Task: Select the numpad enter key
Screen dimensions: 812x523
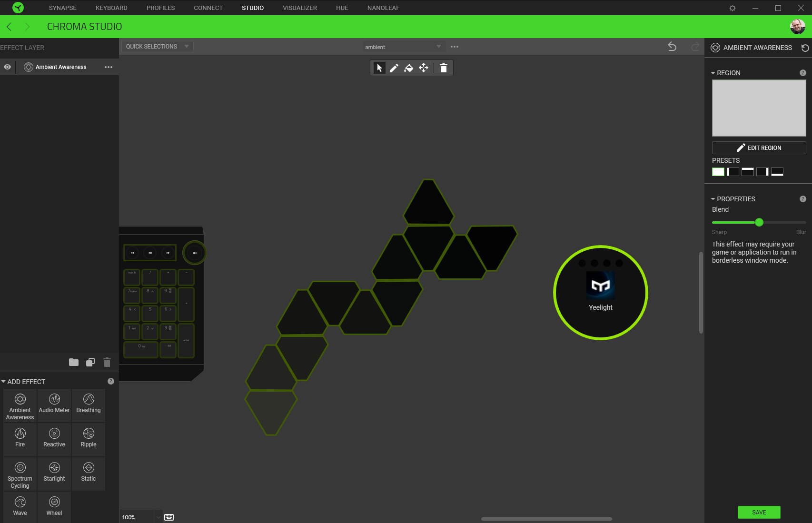Action: point(186,340)
